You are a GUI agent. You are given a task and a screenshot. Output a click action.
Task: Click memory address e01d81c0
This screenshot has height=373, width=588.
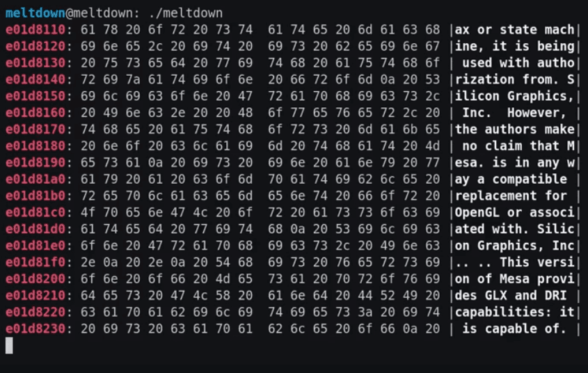35,212
